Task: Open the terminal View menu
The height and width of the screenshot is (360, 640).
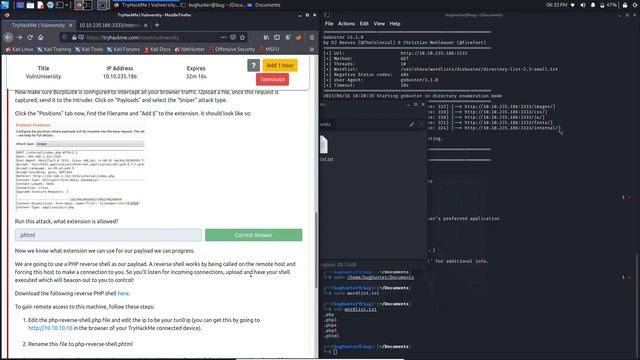Action: pos(379,24)
